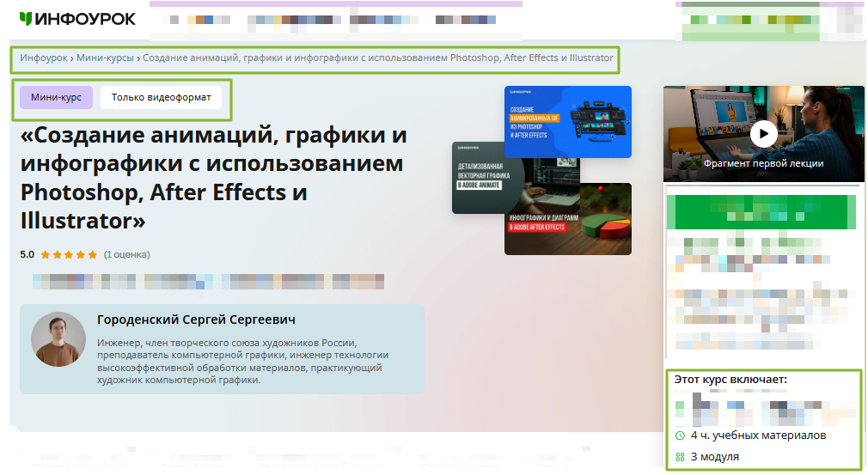The image size is (868, 475).
Task: Click the clock icon beside study hours
Action: pos(680,435)
